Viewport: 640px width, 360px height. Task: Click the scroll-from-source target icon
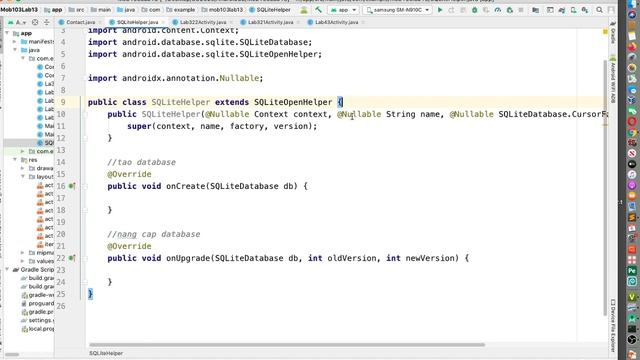coord(35,22)
